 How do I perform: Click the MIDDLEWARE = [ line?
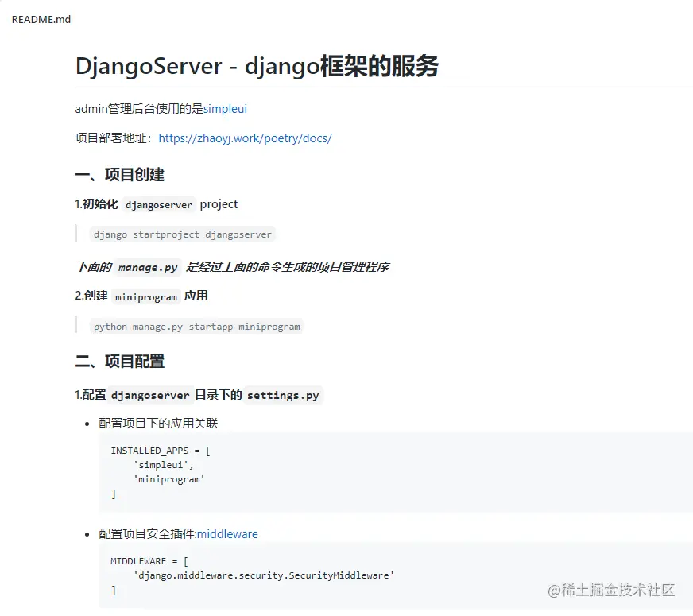pos(149,561)
